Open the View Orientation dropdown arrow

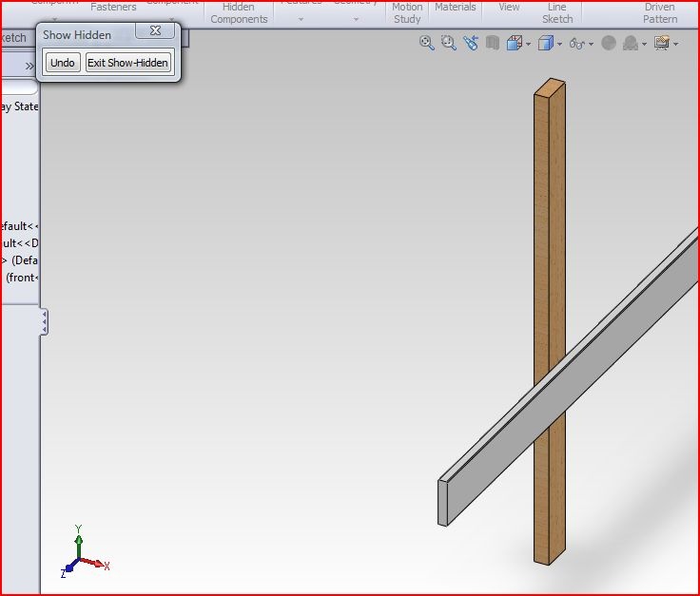529,44
